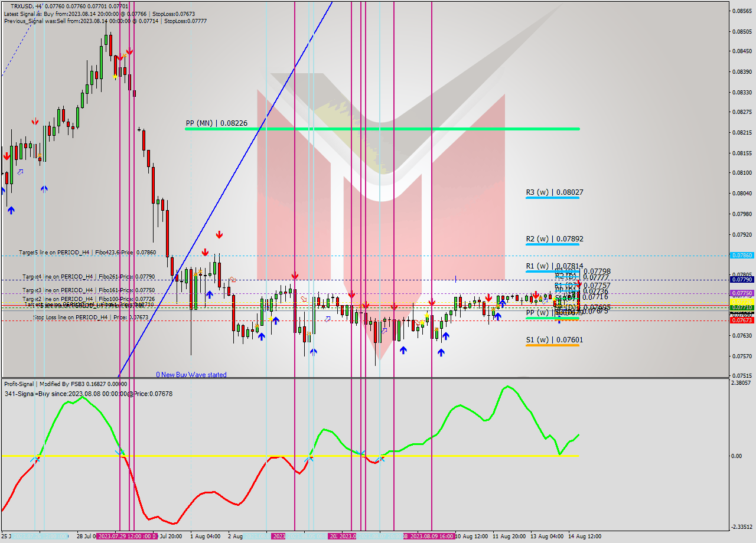Viewport: 756px width, 543px height.
Task: Click the R2 (w) | 0.07892 label
Action: pos(555,239)
